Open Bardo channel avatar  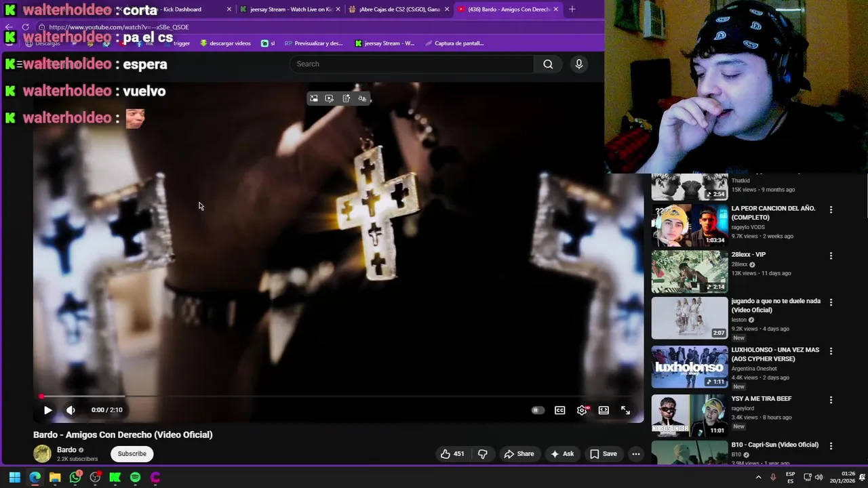(x=42, y=453)
